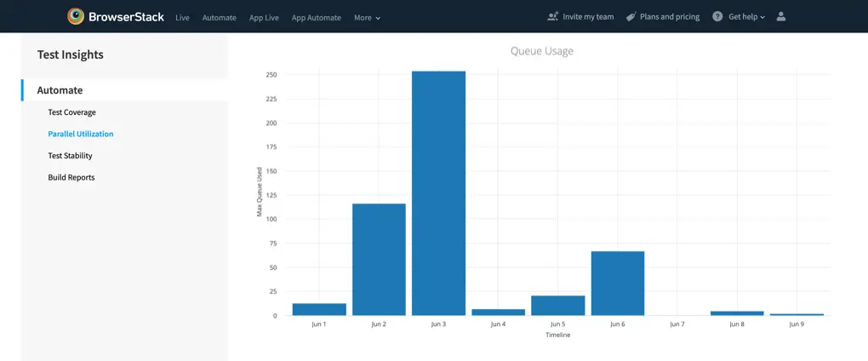Image resolution: width=868 pixels, height=361 pixels.
Task: Expand the More dropdown menu
Action: 367,17
